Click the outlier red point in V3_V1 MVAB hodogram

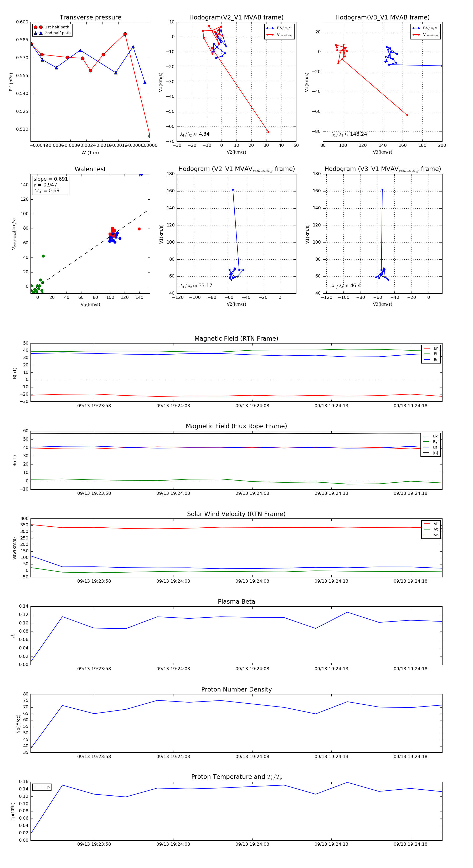pos(407,115)
